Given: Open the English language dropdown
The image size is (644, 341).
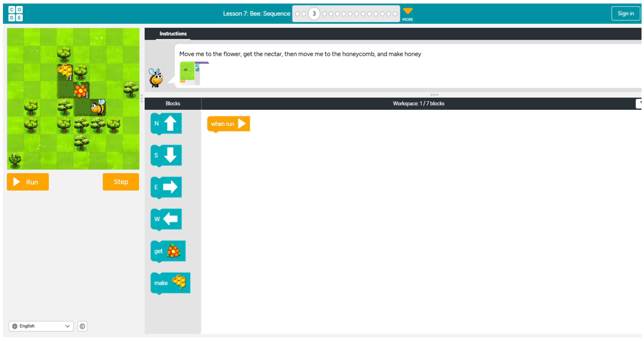Looking at the screenshot, I should point(41,326).
